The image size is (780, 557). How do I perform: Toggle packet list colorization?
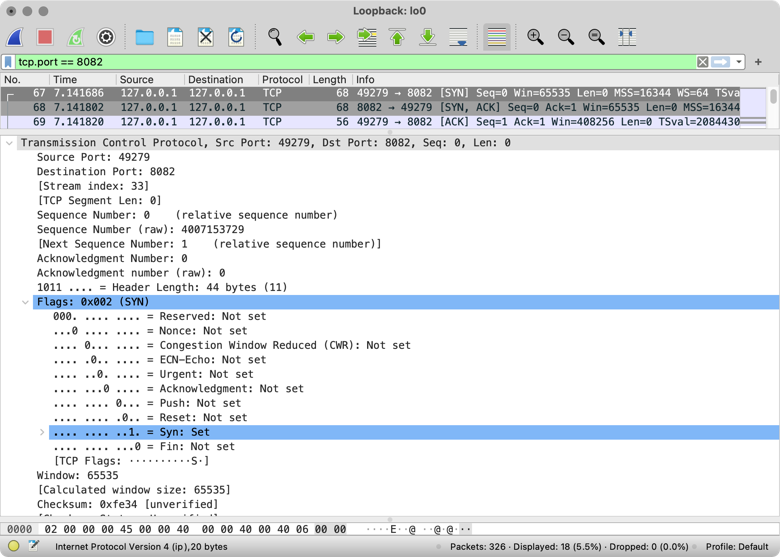497,37
